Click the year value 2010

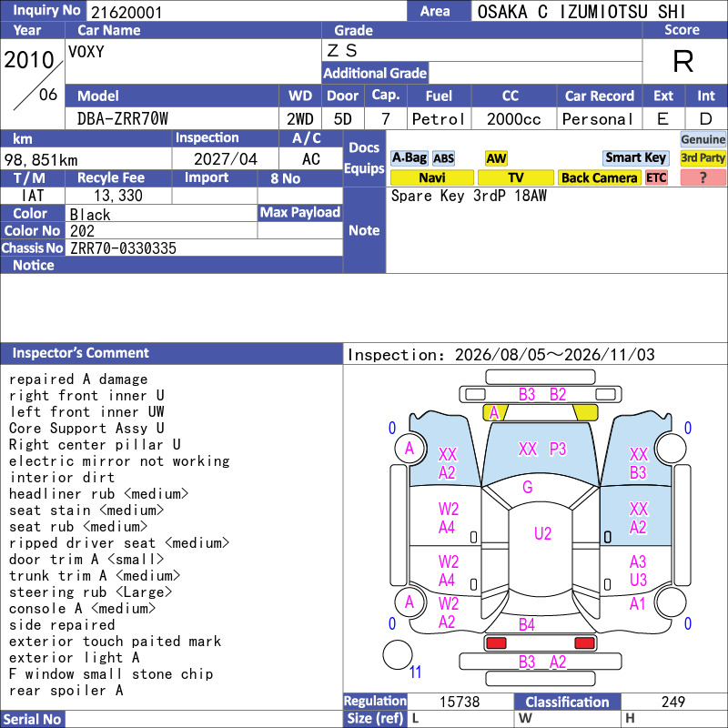click(x=29, y=60)
